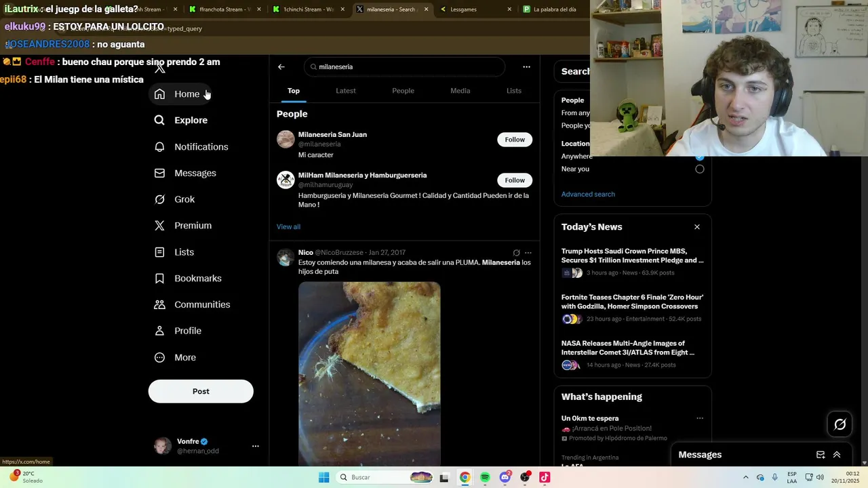Open NASA Releases Multi-Angle Images news
This screenshot has height=488, width=868.
628,348
